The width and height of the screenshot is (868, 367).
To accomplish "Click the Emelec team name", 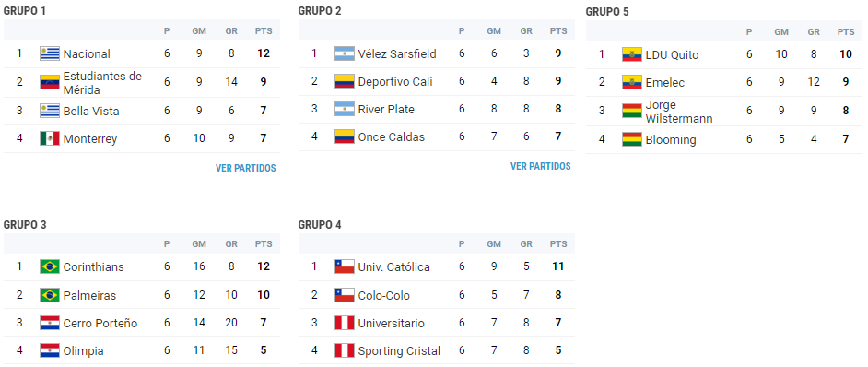I will pyautogui.click(x=665, y=83).
